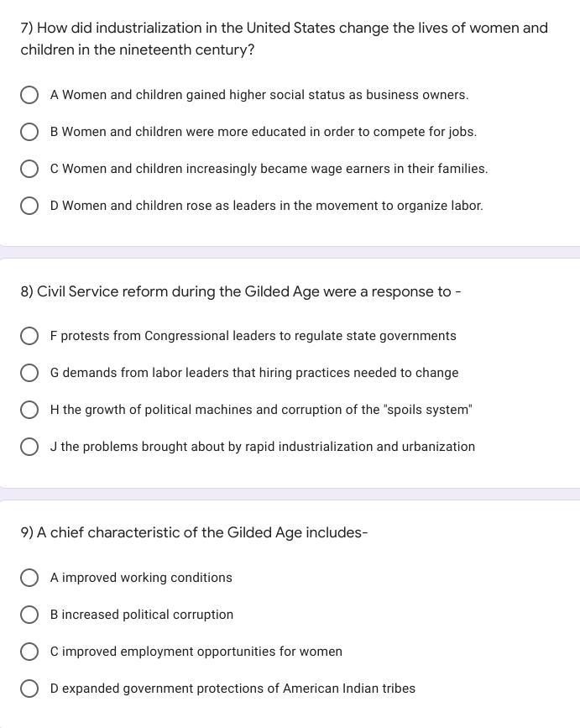Select option D about leaders organizing labor
The height and width of the screenshot is (728, 580).
pyautogui.click(x=29, y=206)
